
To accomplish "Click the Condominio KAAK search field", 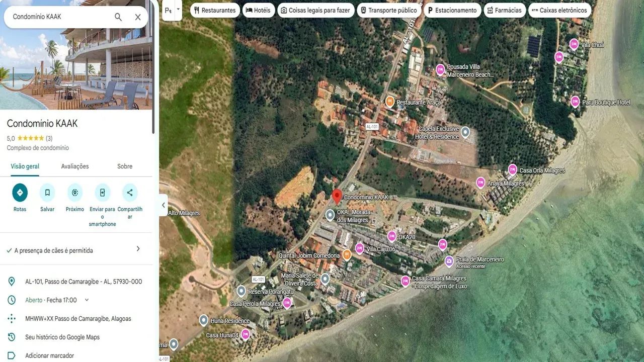I will [x=60, y=17].
